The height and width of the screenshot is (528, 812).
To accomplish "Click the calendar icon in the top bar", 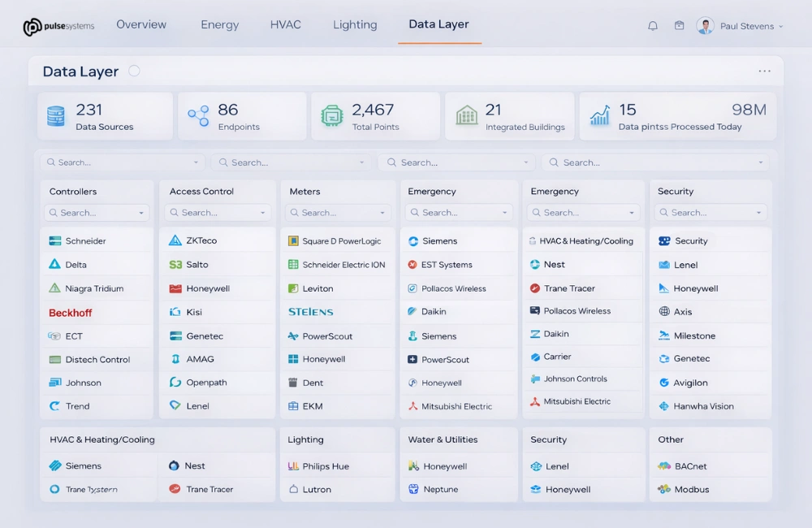I will click(679, 25).
